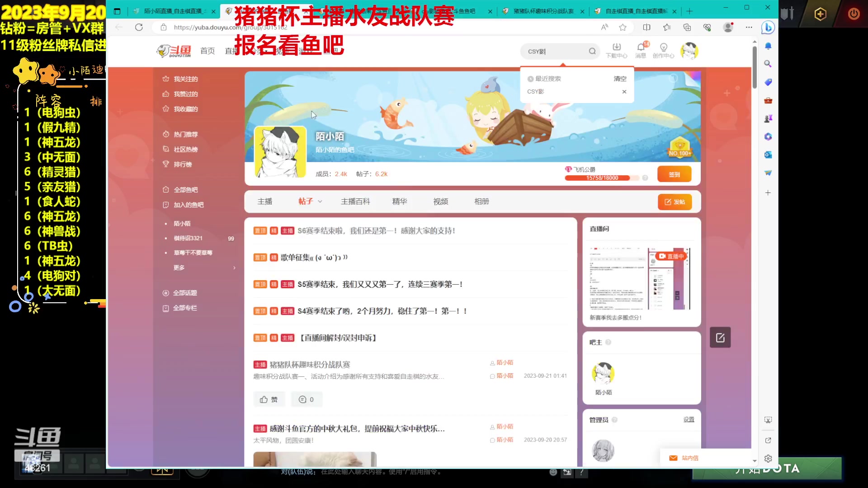Viewport: 868px width, 488px height.
Task: Add page to favorites star icon
Action: [x=623, y=28]
